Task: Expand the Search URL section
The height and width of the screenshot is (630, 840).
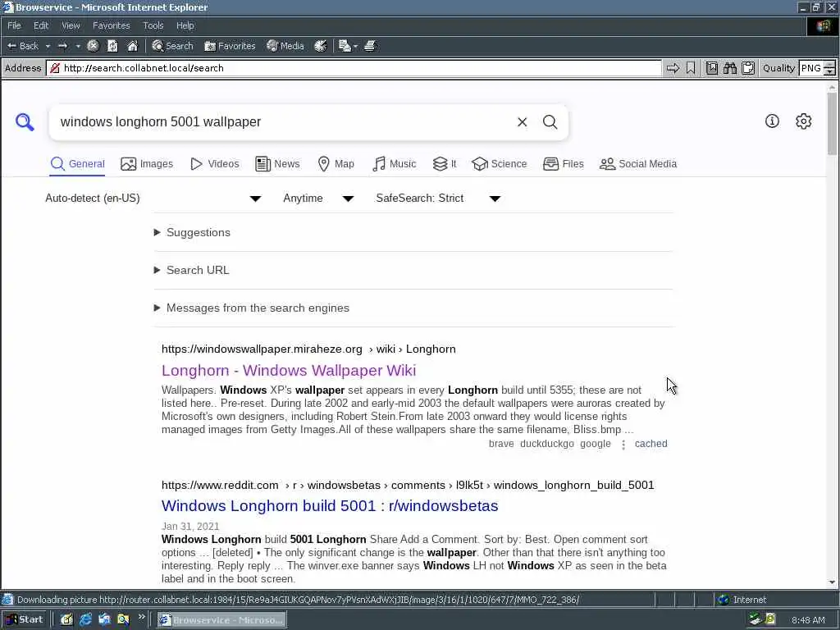Action: 191,270
